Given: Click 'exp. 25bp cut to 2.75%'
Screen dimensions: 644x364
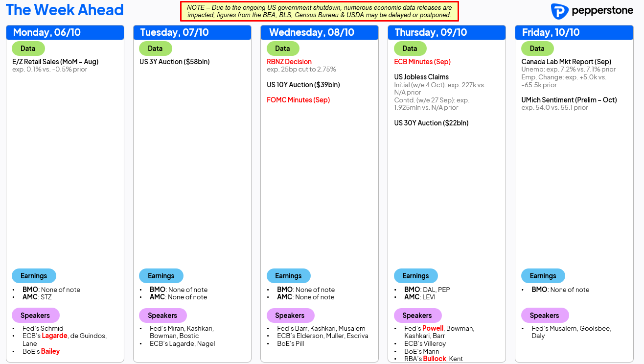Looking at the screenshot, I should point(301,70).
